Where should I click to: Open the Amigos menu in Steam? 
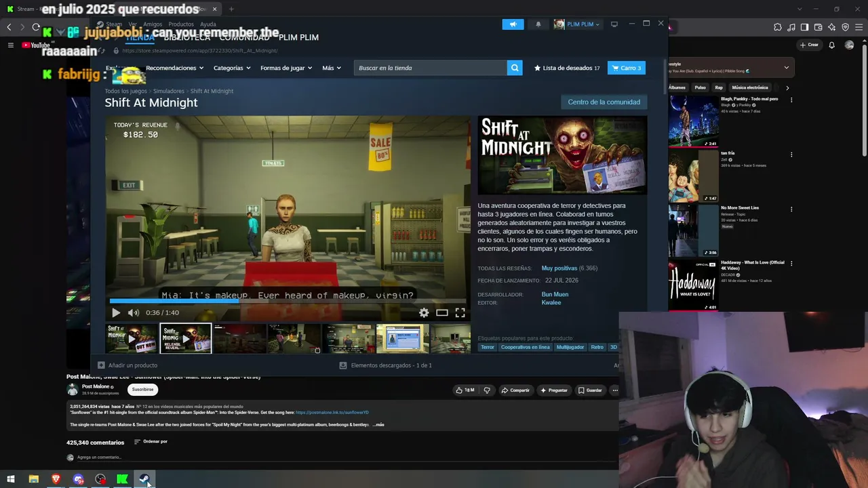click(x=153, y=24)
